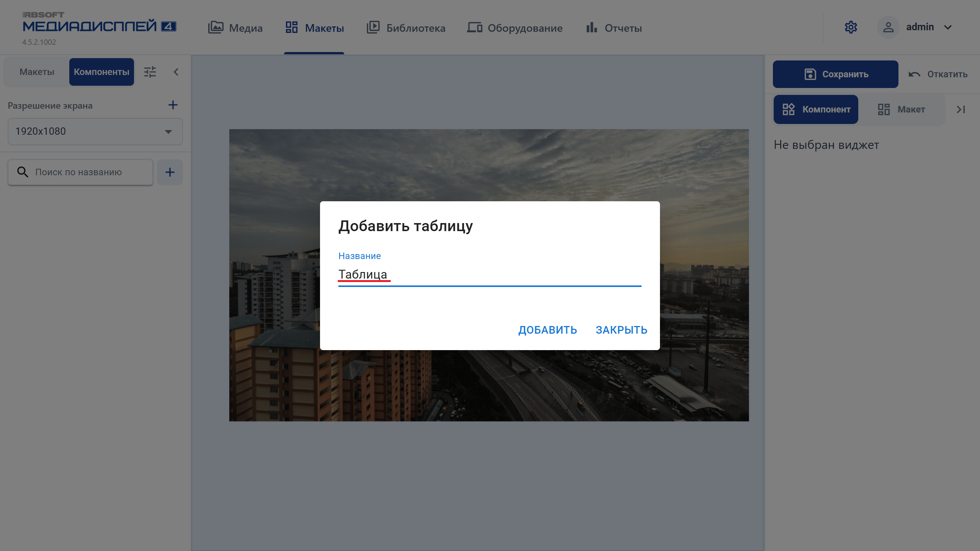The width and height of the screenshot is (980, 551).
Task: Collapse the left panel with chevron
Action: coord(176,72)
